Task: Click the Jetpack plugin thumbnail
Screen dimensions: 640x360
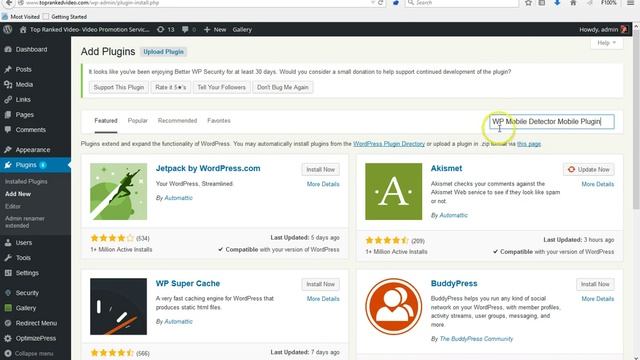Action: pos(118,191)
